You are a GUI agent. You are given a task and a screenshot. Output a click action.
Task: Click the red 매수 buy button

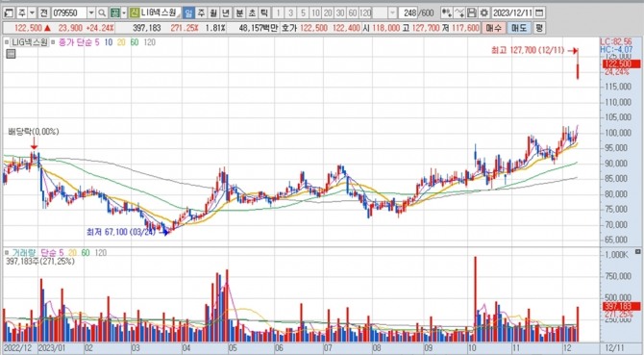tap(494, 28)
